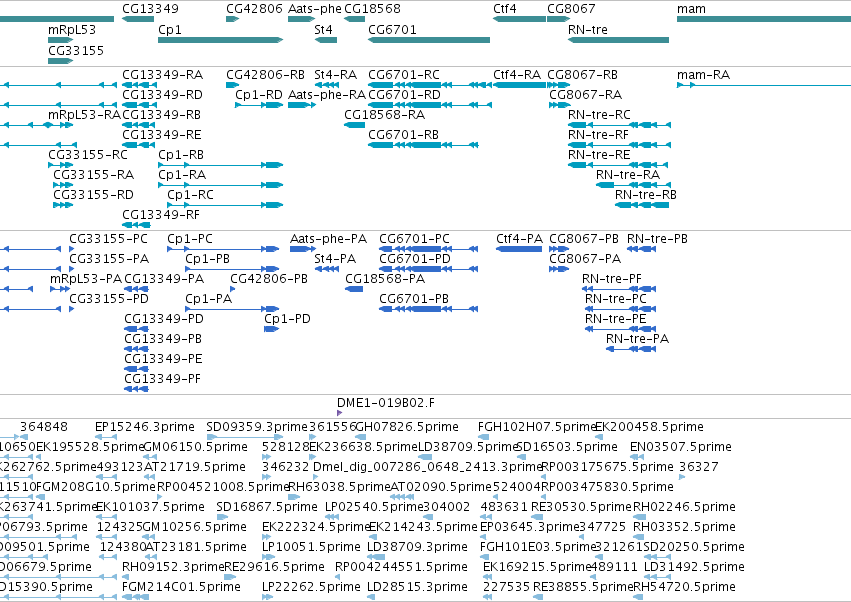Select the mRpL53-RA transcript label
The width and height of the screenshot is (851, 602).
(x=85, y=115)
